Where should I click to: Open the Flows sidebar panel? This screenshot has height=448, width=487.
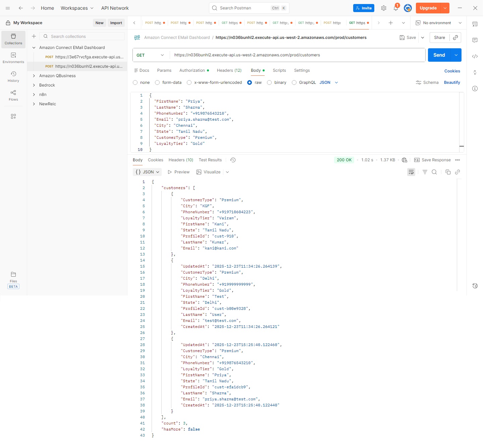[x=13, y=95]
